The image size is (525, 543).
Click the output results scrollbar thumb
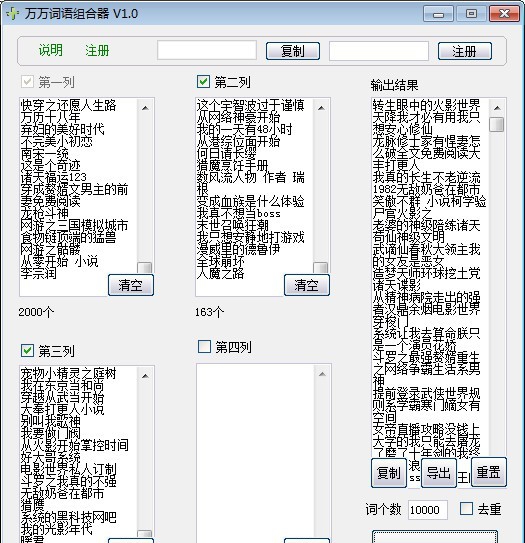click(497, 125)
